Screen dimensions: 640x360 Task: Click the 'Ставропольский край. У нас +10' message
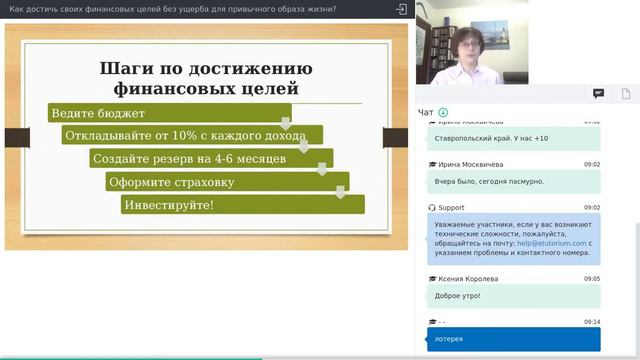pyautogui.click(x=513, y=138)
